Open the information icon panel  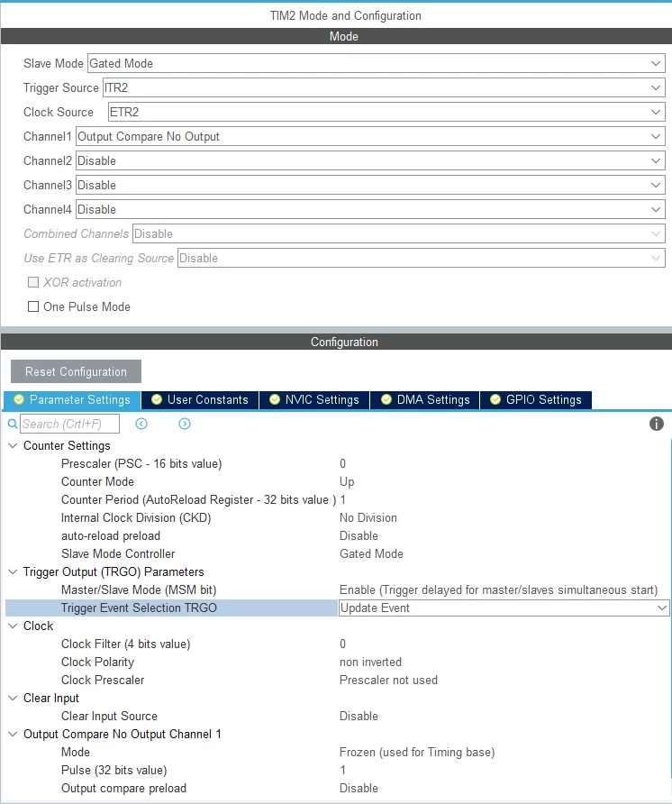click(x=656, y=424)
